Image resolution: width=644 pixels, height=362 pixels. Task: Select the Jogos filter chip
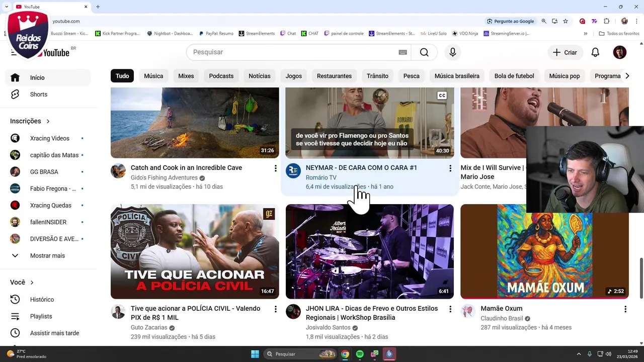[x=294, y=76]
